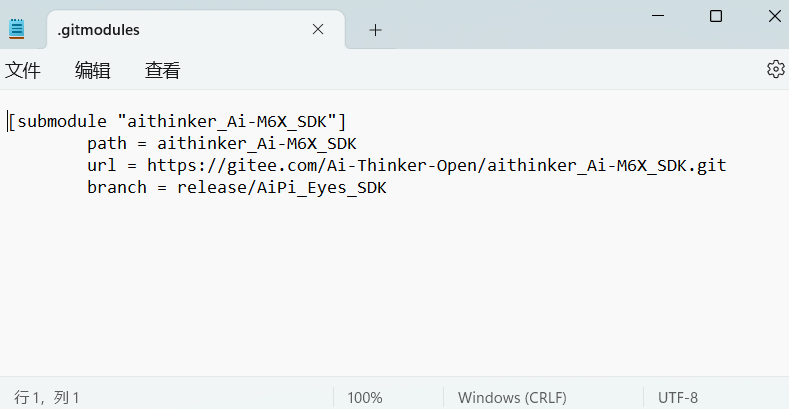Click the 100% zoom level indicator
789x409 pixels.
pyautogui.click(x=365, y=398)
